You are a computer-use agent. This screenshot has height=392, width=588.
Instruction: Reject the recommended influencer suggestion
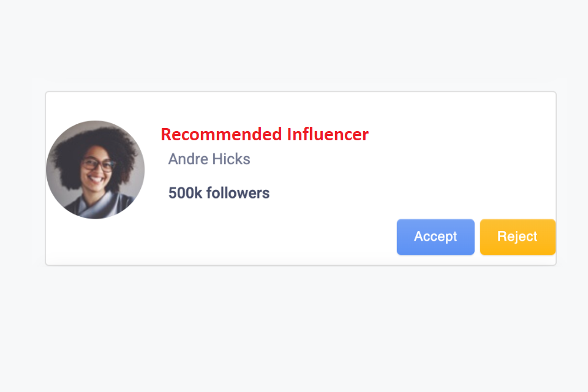518,236
